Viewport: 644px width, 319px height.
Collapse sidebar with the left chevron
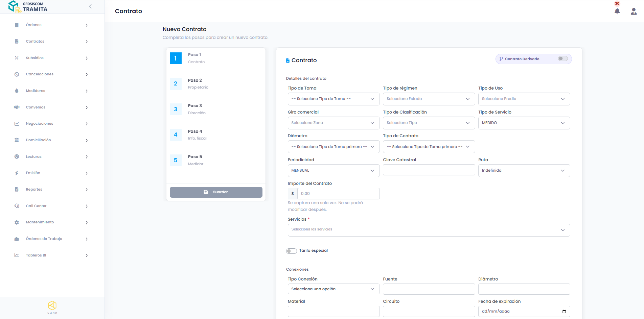(90, 6)
